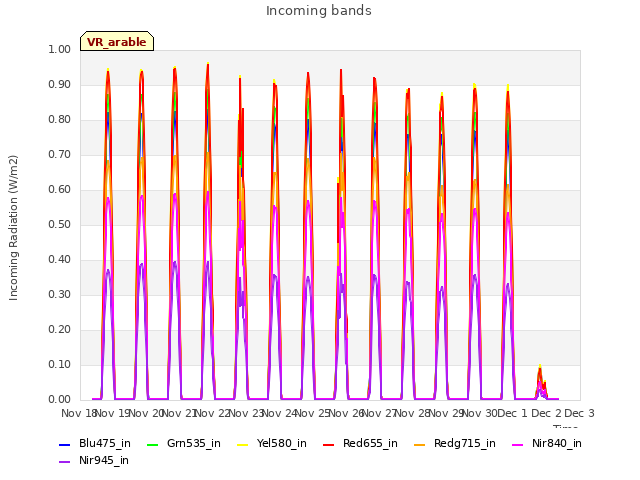Click the blue Blu475_in legend swatch
The width and height of the screenshot is (640, 480).
coord(64,444)
